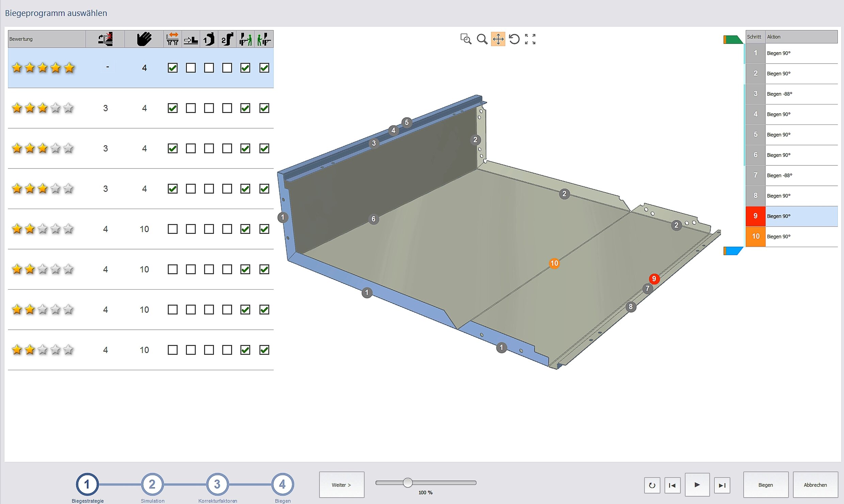Sort by collision column icon

(105, 39)
